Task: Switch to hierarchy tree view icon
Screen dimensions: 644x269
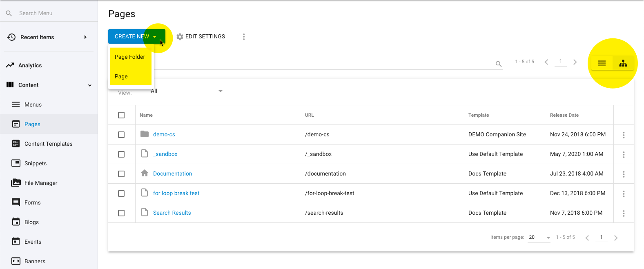Action: (623, 63)
